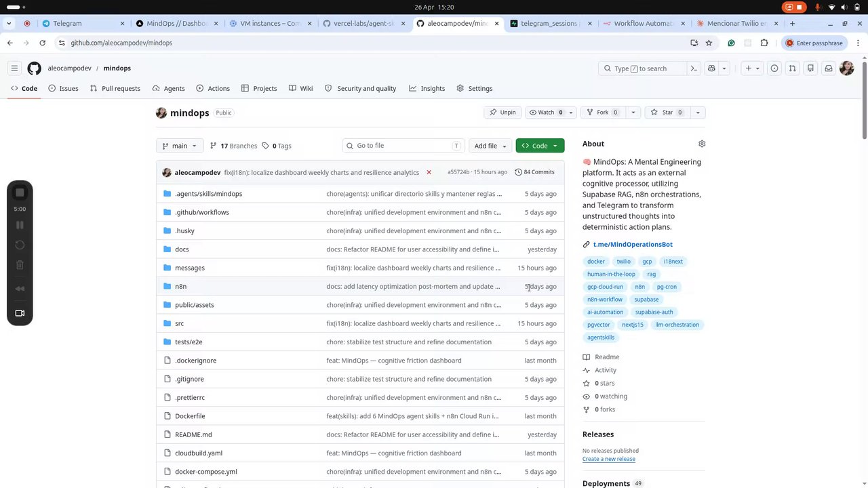This screenshot has width=868, height=488.
Task: View site information icon in address bar
Action: tap(62, 43)
